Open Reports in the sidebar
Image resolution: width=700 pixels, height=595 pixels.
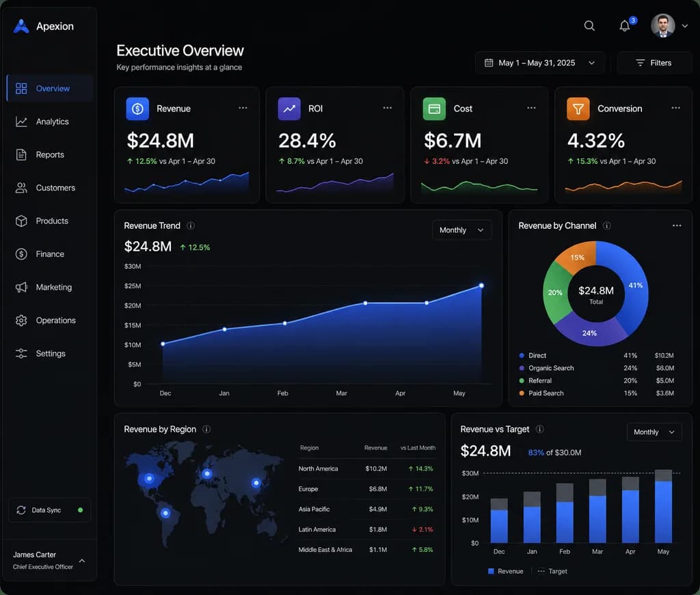pyautogui.click(x=50, y=155)
